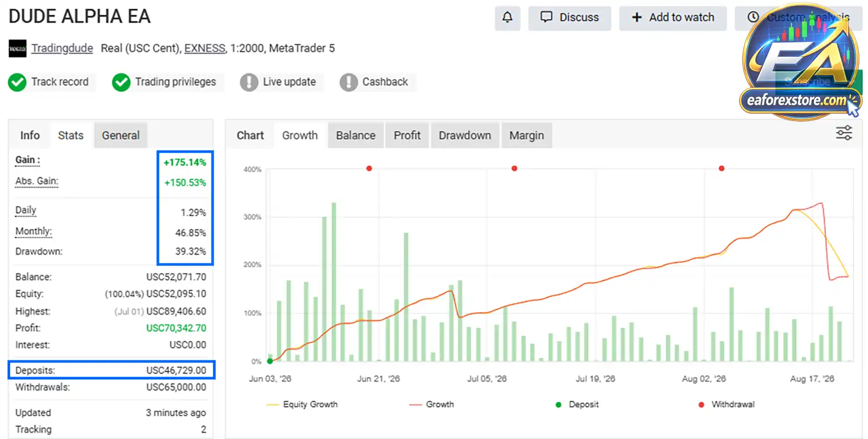Open the EXNESS broker link
Image resolution: width=868 pixels, height=439 pixels.
[205, 48]
